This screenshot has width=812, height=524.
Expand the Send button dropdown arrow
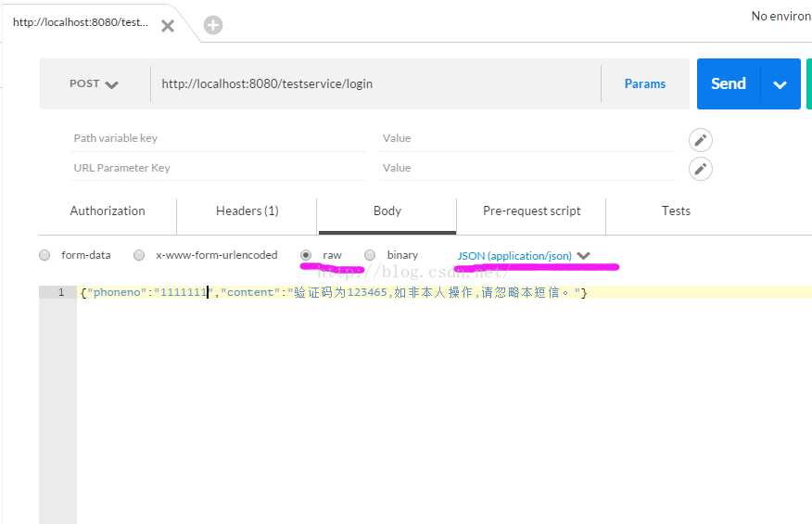780,84
